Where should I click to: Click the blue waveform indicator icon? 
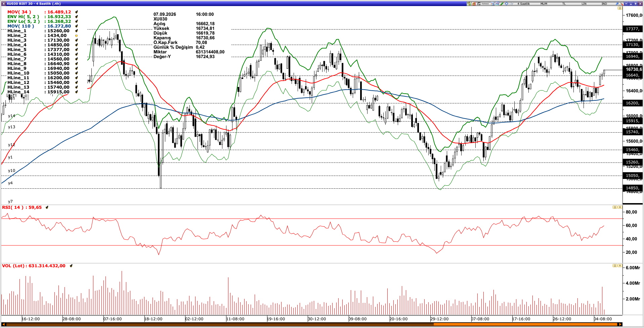pyautogui.click(x=511, y=4)
